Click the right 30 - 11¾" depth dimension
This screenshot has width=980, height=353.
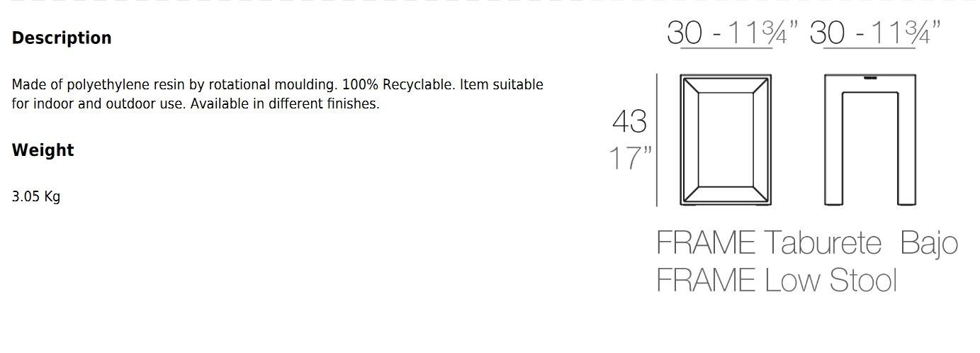pos(876,33)
